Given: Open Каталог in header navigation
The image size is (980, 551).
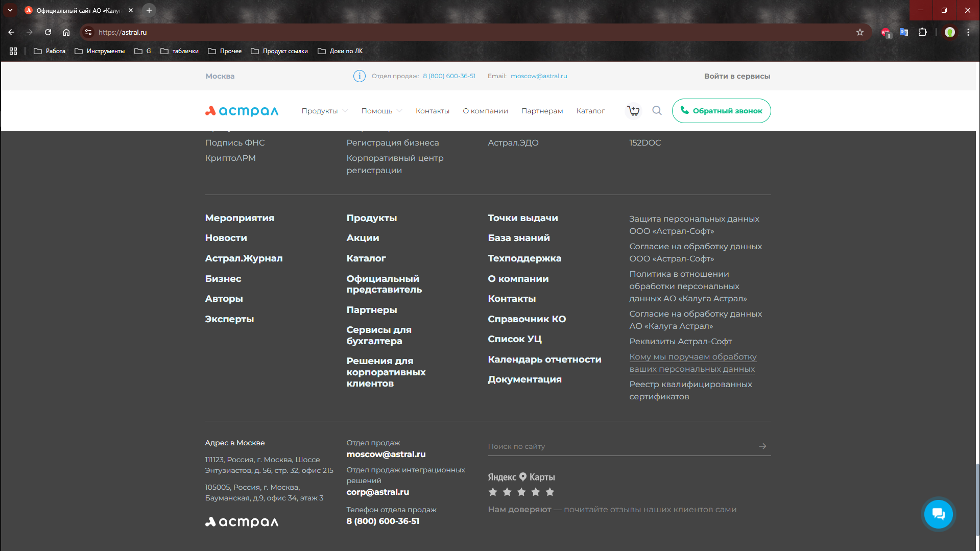Looking at the screenshot, I should point(590,111).
